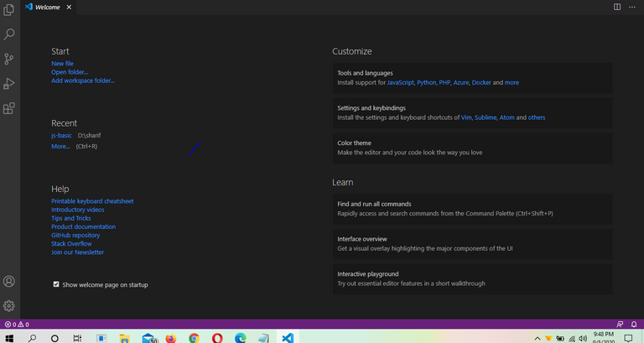644x343 pixels.
Task: Open Windows Start button
Action: (9, 338)
